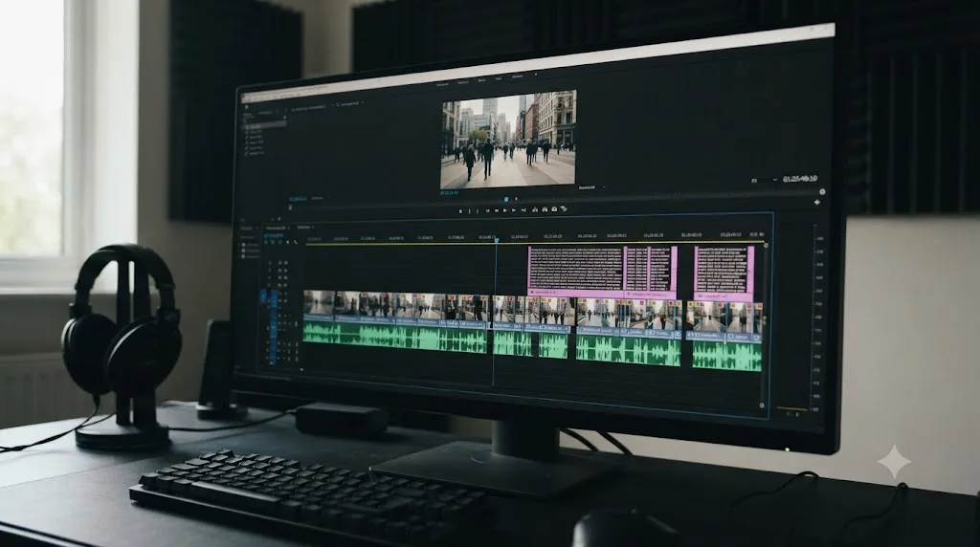Play the sequence in the program monitor
The image size is (980, 547).
(505, 210)
